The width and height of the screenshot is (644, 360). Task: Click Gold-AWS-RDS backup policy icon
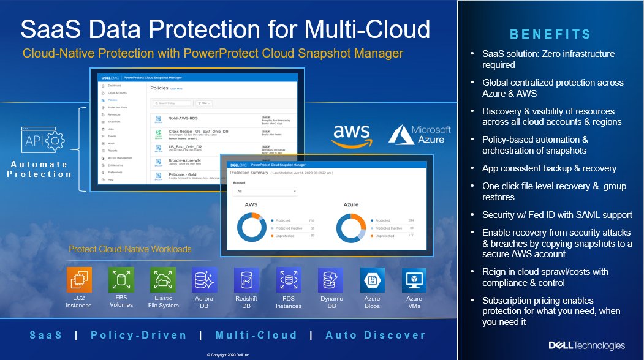click(158, 119)
